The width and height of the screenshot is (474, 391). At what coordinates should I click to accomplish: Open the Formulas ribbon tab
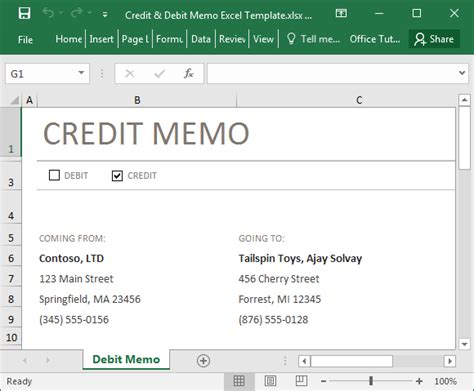tap(169, 39)
